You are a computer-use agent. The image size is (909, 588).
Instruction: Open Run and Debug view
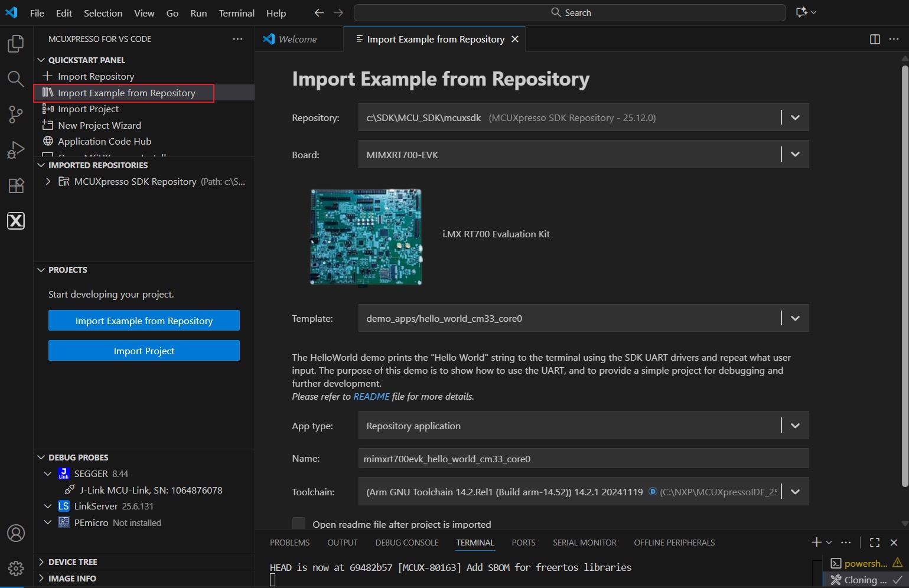click(x=16, y=150)
